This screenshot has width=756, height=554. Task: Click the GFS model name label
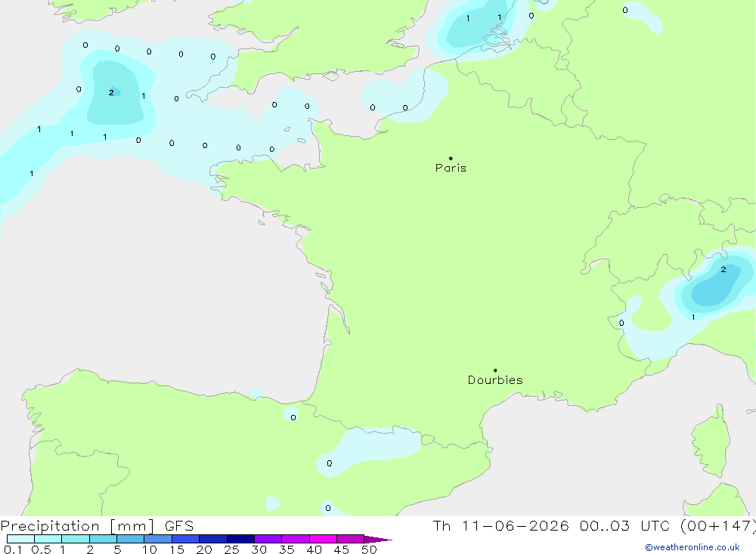click(x=179, y=526)
